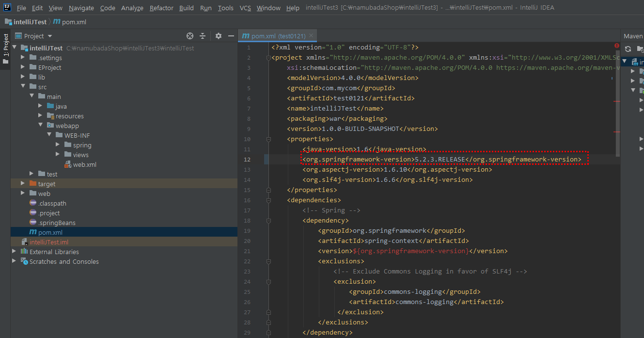This screenshot has height=338, width=644.
Task: Click the test0121 artifactId line
Action: tap(350, 98)
